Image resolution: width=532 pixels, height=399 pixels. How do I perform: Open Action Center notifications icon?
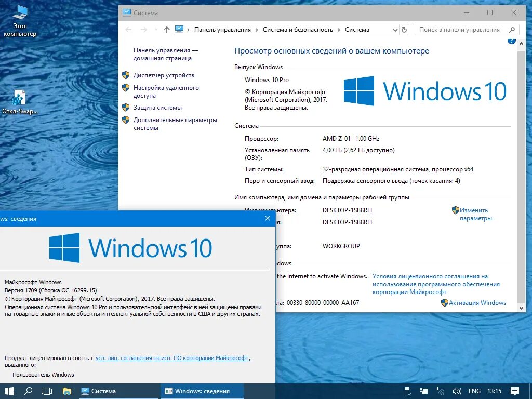click(515, 391)
